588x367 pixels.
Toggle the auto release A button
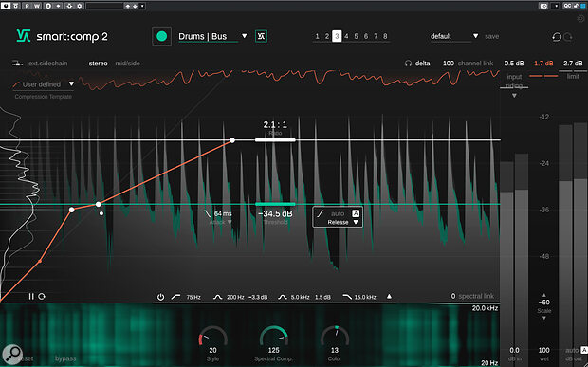tap(356, 213)
